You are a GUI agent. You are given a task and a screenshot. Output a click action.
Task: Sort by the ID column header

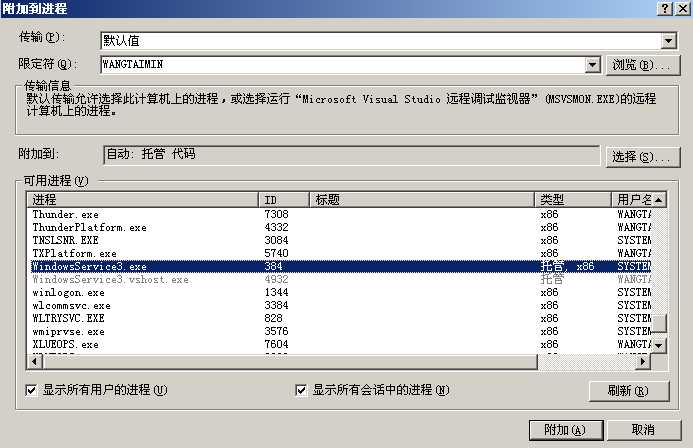click(284, 200)
